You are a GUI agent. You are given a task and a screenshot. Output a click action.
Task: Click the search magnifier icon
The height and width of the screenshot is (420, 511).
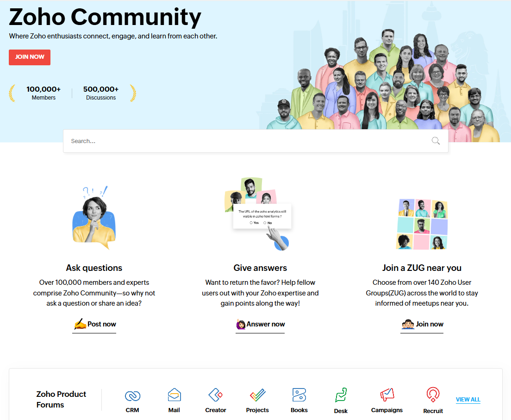tap(436, 141)
